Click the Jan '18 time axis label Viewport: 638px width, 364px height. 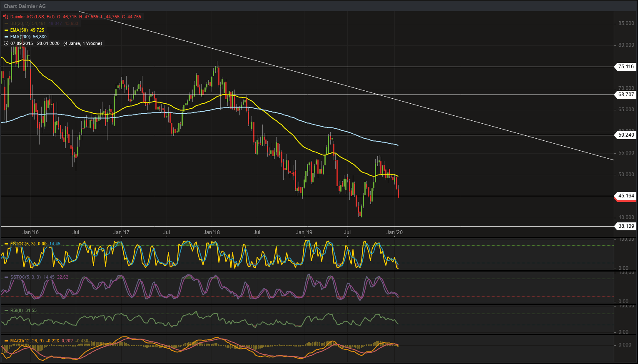click(212, 232)
